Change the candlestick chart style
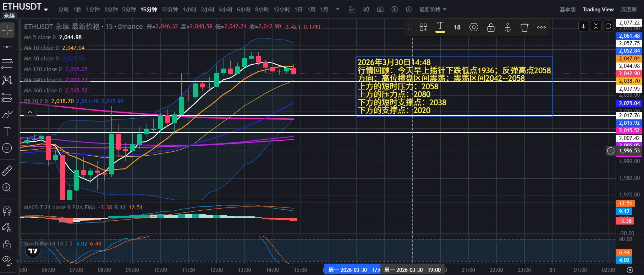 pyautogui.click(x=366, y=9)
